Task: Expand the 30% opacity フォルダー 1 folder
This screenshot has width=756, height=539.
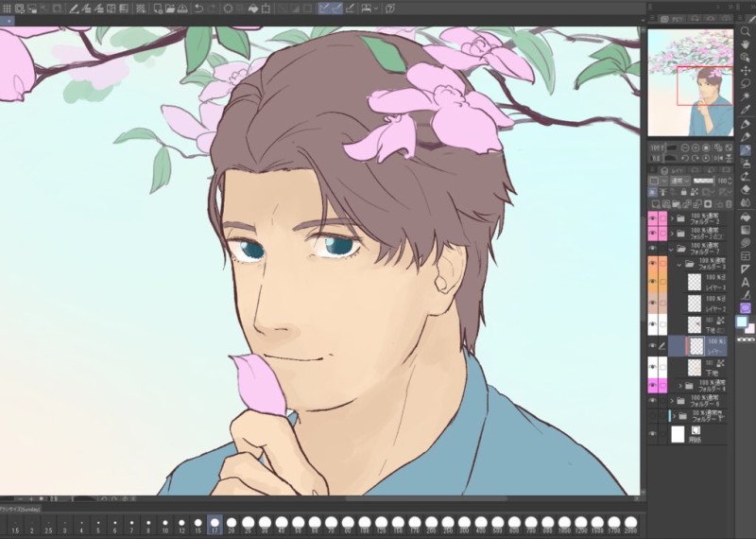Action: [674, 415]
